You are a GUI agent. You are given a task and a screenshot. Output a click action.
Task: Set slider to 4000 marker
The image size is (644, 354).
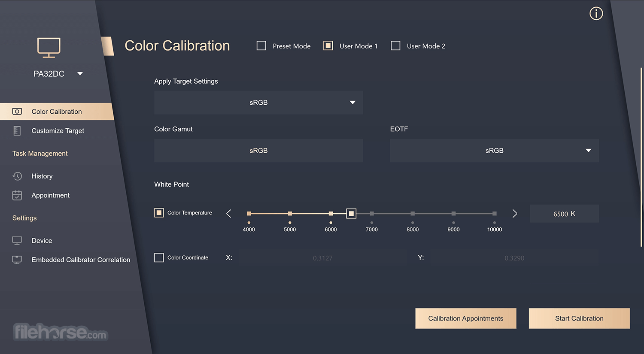(x=249, y=213)
